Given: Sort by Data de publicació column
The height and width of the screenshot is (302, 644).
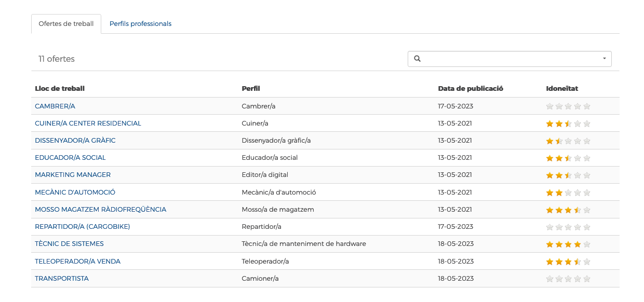Looking at the screenshot, I should 471,89.
